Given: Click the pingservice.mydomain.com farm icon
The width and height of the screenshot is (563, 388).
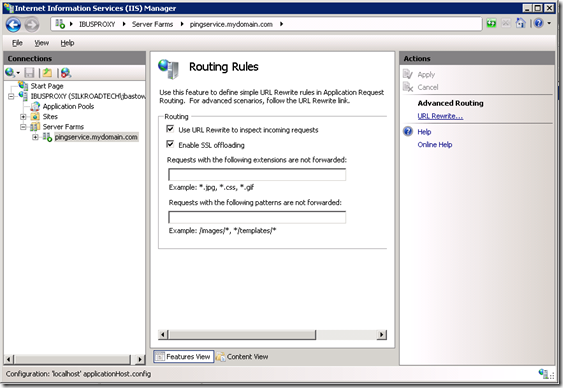Looking at the screenshot, I should coord(47,137).
